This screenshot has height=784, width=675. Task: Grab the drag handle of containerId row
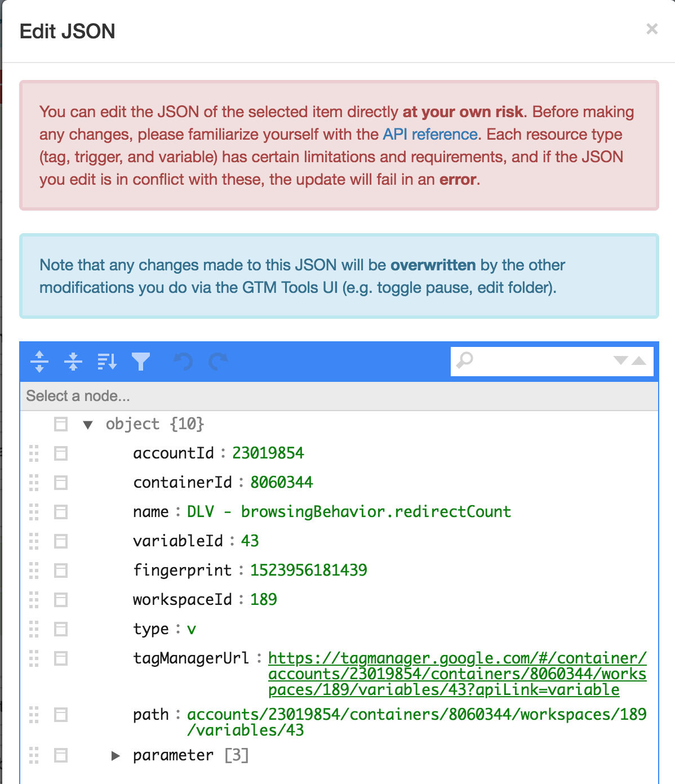pyautogui.click(x=34, y=483)
